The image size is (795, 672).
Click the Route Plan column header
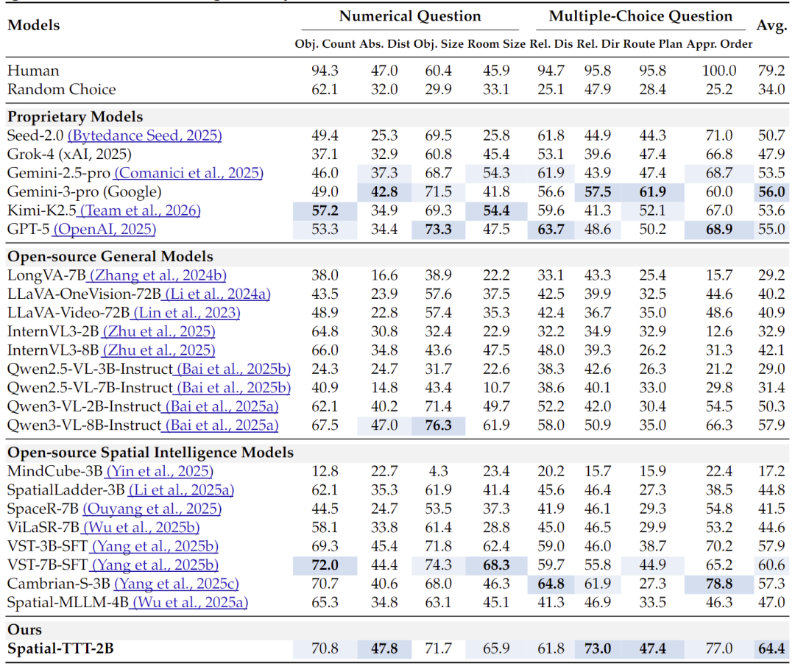[653, 45]
